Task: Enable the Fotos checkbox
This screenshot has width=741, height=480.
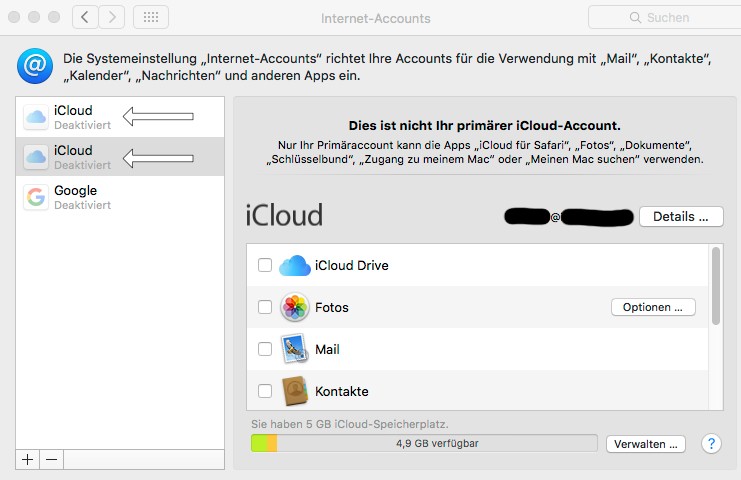Action: click(x=265, y=307)
